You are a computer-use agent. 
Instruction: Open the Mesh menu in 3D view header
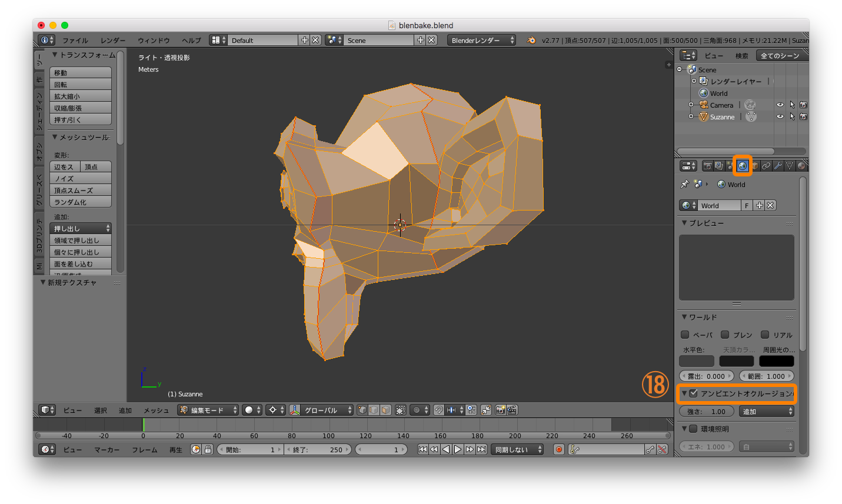156,410
